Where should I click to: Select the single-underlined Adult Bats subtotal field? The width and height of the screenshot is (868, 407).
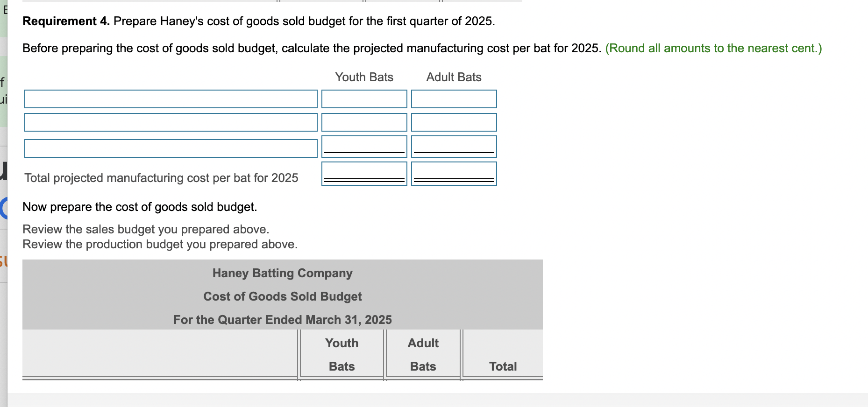click(453, 146)
